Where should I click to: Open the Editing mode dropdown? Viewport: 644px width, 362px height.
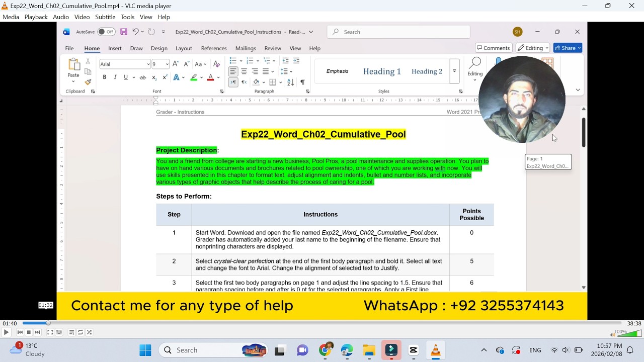[x=534, y=48]
